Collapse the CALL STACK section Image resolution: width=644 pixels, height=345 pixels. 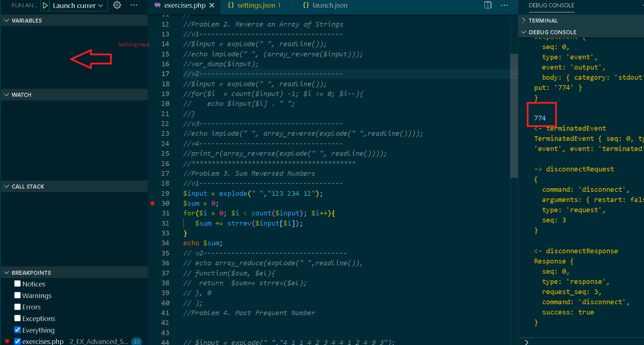[x=74, y=186]
